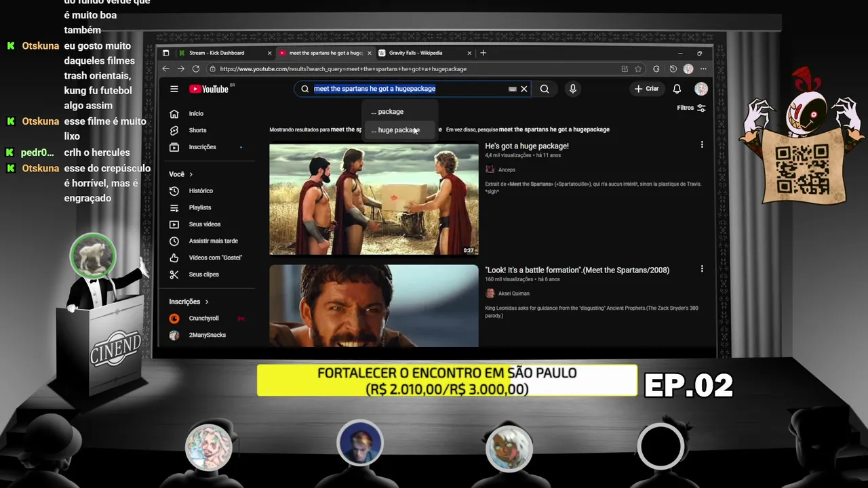The height and width of the screenshot is (488, 868).
Task: Open the browser profile avatar
Action: point(688,68)
